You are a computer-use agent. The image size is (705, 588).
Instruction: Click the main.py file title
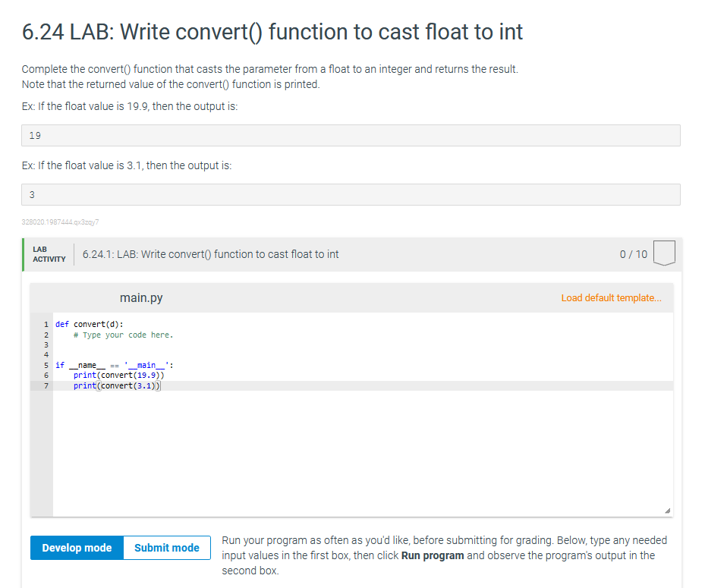point(141,297)
